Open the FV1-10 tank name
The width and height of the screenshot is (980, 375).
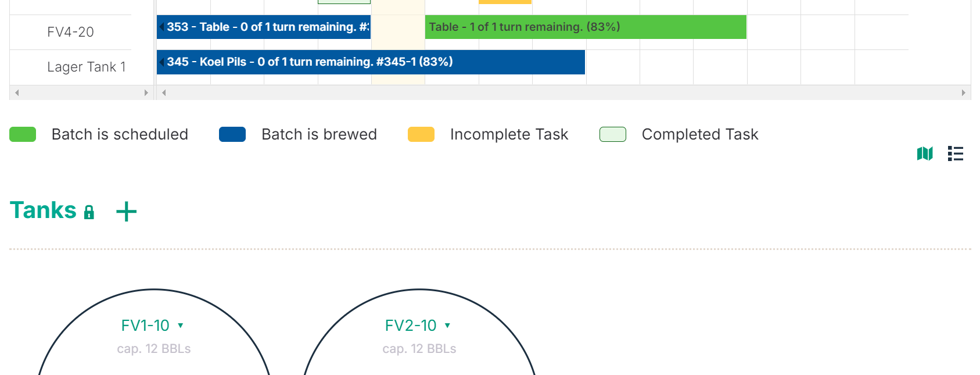tap(145, 326)
